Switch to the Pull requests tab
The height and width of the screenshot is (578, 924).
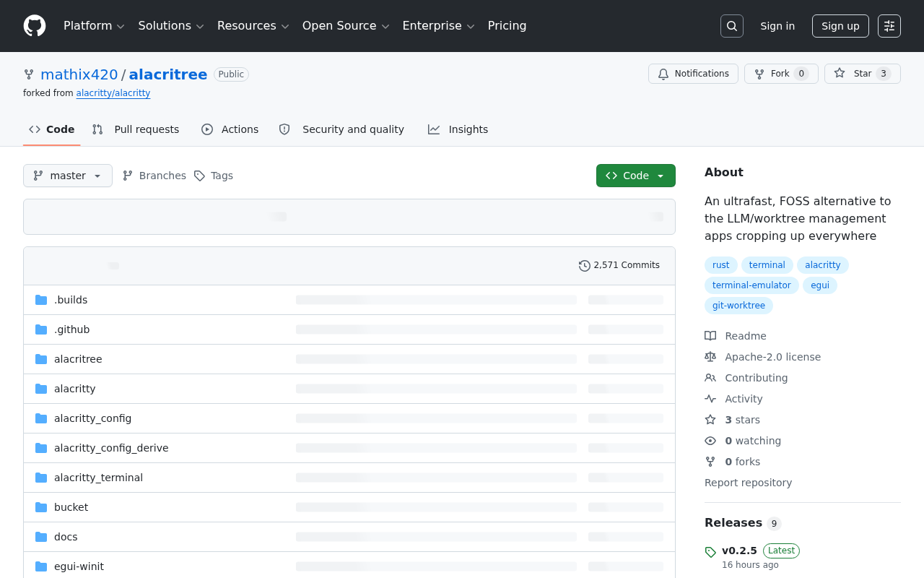click(136, 129)
